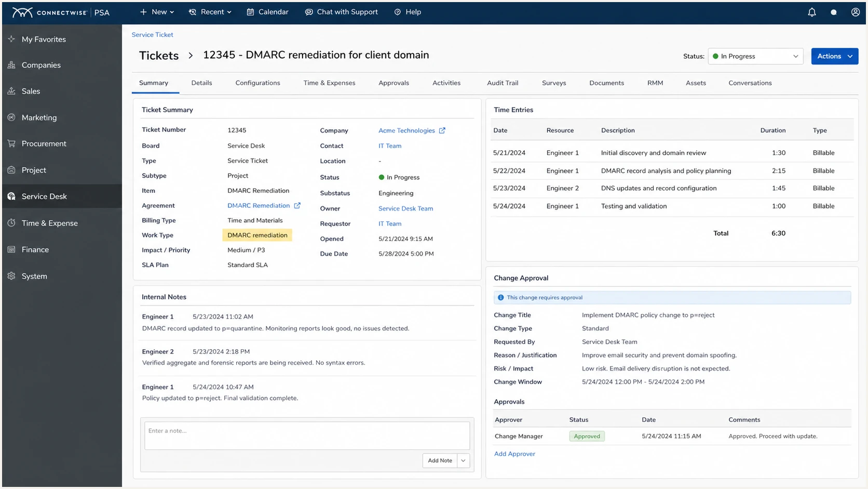The height and width of the screenshot is (489, 868).
Task: Click the Duration column header
Action: coord(773,130)
